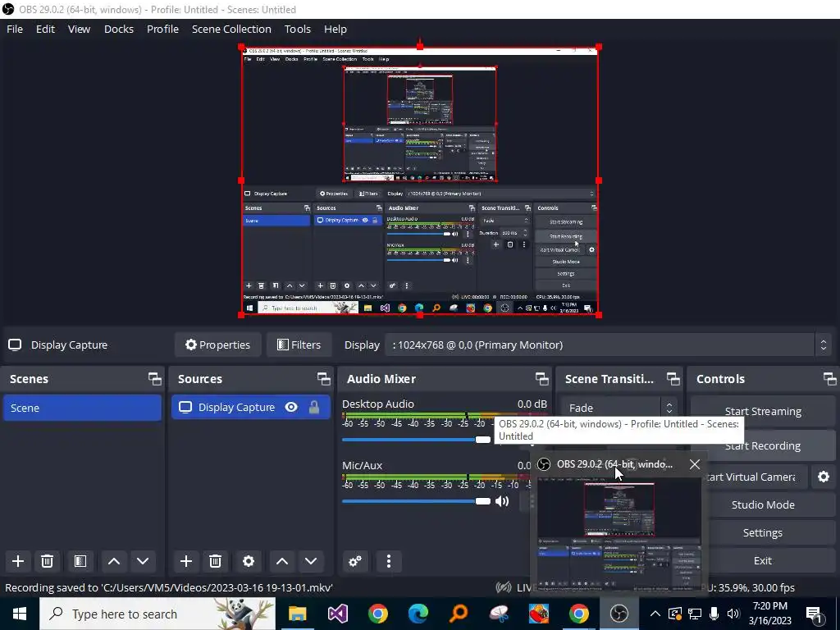Image resolution: width=840 pixels, height=630 pixels.
Task: Open the View menu
Action: pyautogui.click(x=79, y=29)
